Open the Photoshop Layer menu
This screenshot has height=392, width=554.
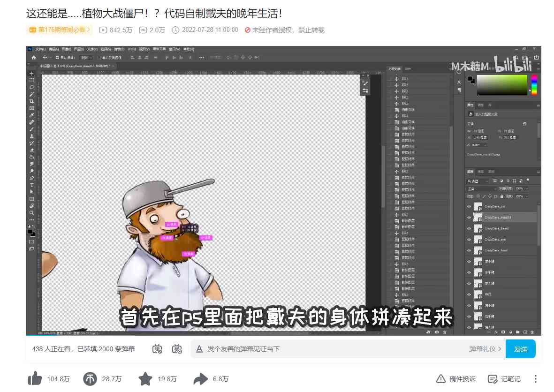79,49
